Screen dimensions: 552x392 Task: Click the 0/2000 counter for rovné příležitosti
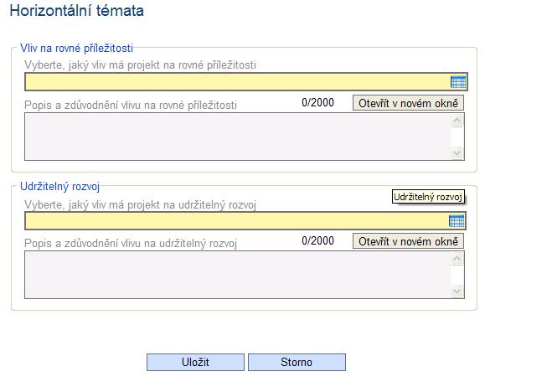tap(318, 102)
